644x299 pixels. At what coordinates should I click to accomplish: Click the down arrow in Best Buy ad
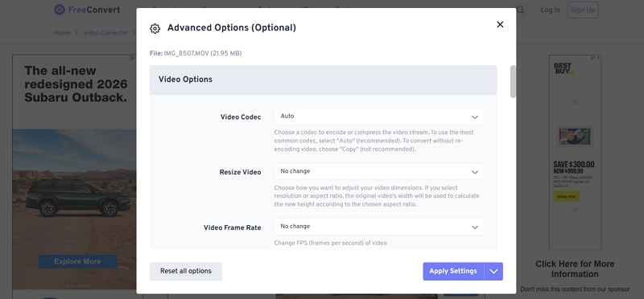point(575,210)
